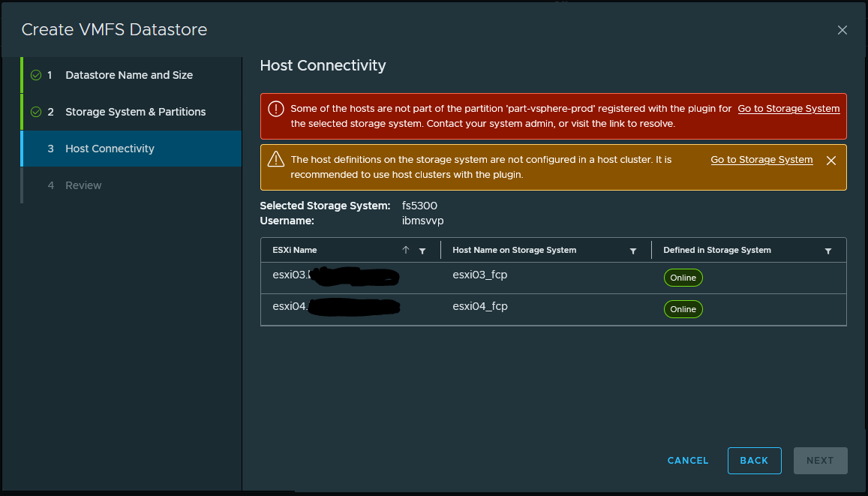This screenshot has height=496, width=868.
Task: Click the Next button
Action: (820, 461)
